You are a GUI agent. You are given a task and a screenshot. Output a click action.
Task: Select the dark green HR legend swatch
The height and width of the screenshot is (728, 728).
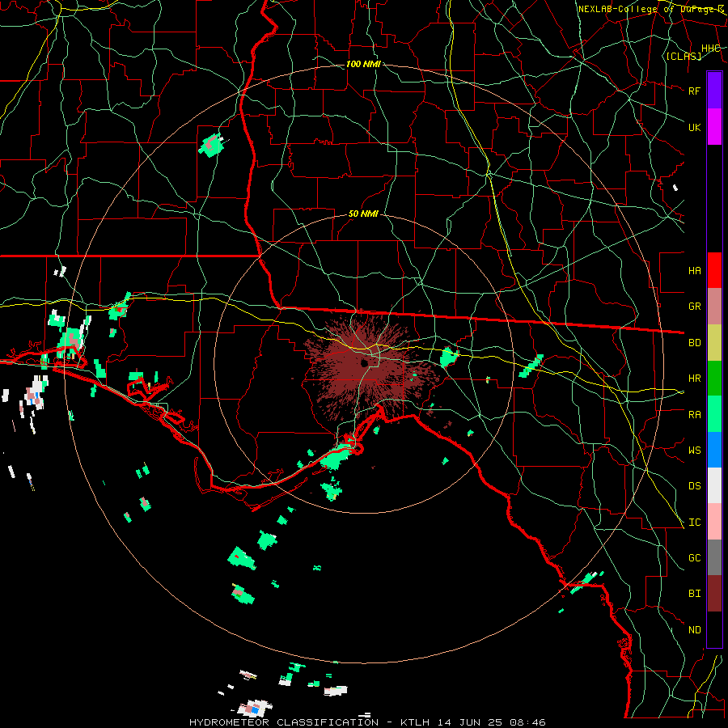tap(714, 379)
